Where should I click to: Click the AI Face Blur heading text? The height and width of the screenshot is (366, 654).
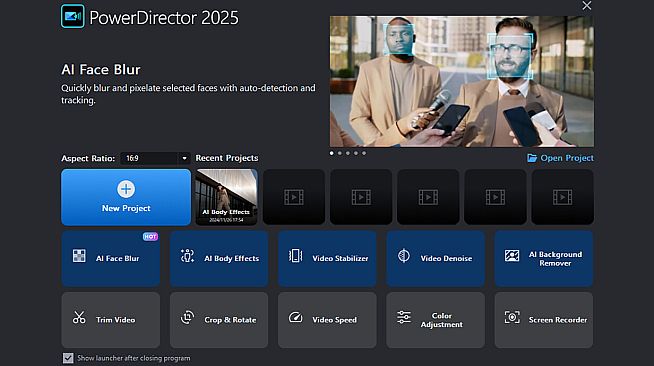tap(101, 70)
